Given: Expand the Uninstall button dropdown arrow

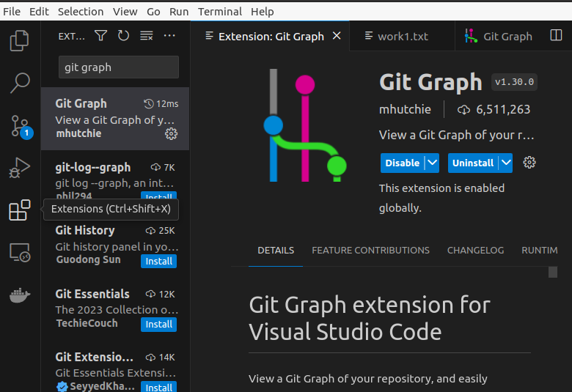Looking at the screenshot, I should click(506, 163).
